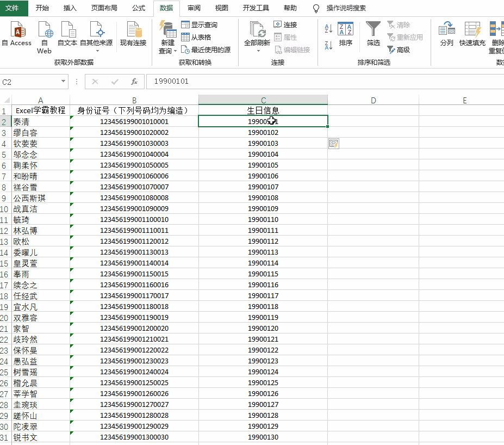The height and width of the screenshot is (445, 504).
Task: Open Recently Used Sources (最近使用的源)
Action: click(x=206, y=50)
